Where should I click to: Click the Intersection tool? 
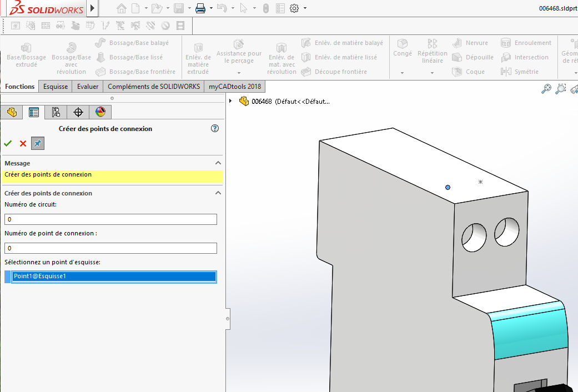(525, 57)
